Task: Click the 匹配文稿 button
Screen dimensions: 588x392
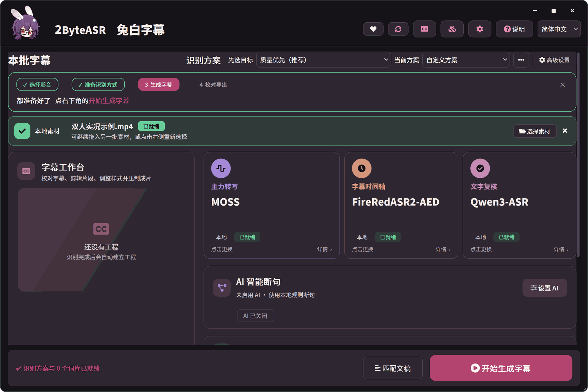Action: pyautogui.click(x=393, y=368)
